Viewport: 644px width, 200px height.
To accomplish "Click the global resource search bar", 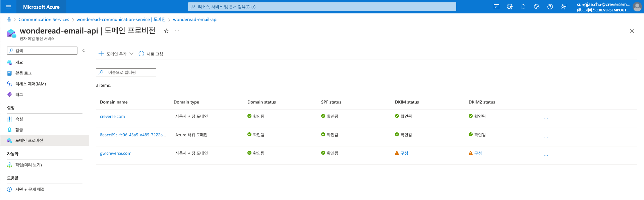I will pos(322,7).
